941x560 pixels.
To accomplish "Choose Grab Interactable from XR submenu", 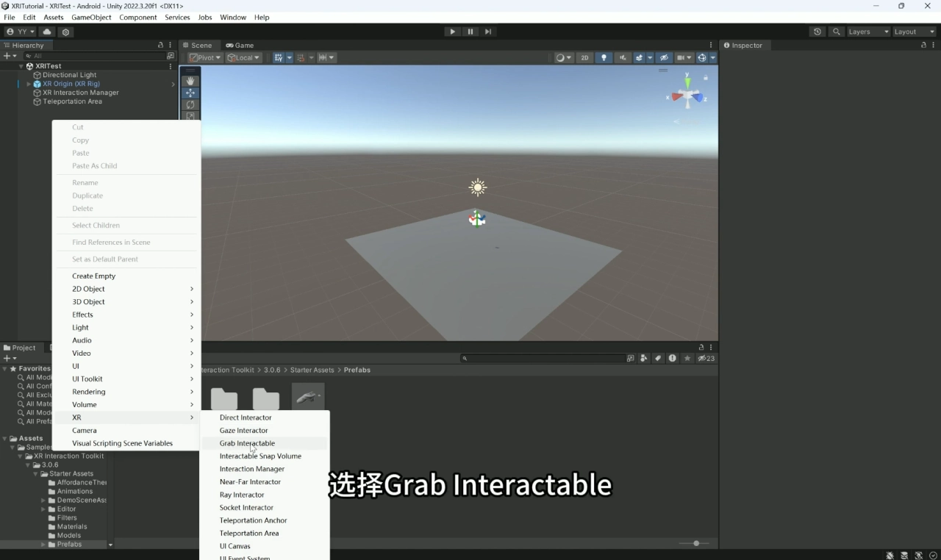I will [247, 443].
